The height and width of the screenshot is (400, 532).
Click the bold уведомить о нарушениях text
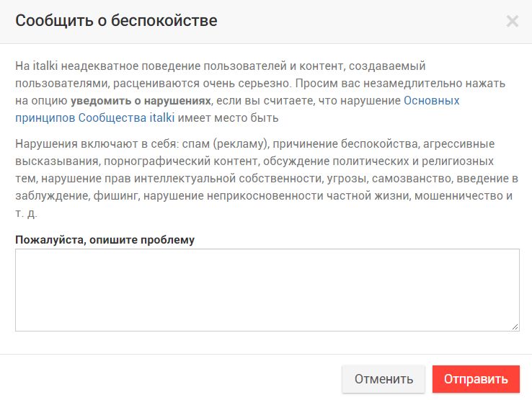[141, 101]
